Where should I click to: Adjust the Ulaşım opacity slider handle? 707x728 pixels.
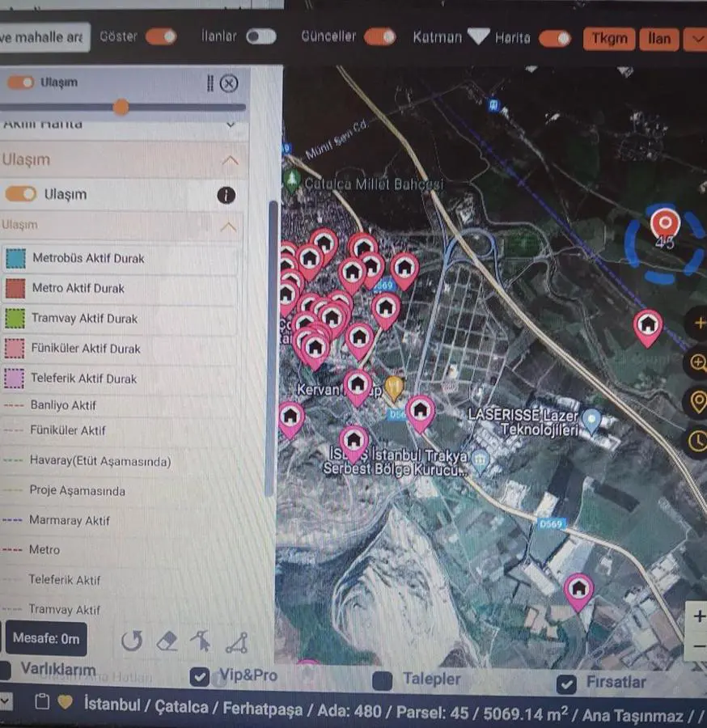tap(121, 108)
